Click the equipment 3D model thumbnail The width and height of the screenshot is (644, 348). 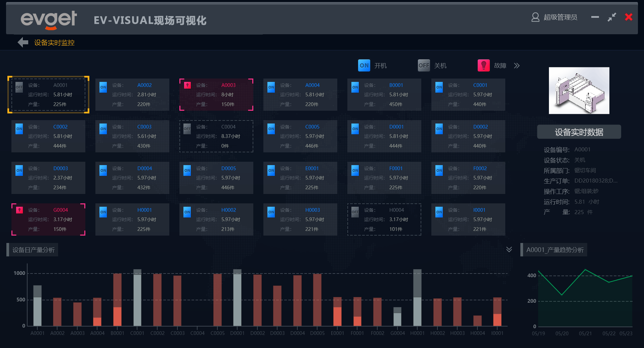pos(578,91)
